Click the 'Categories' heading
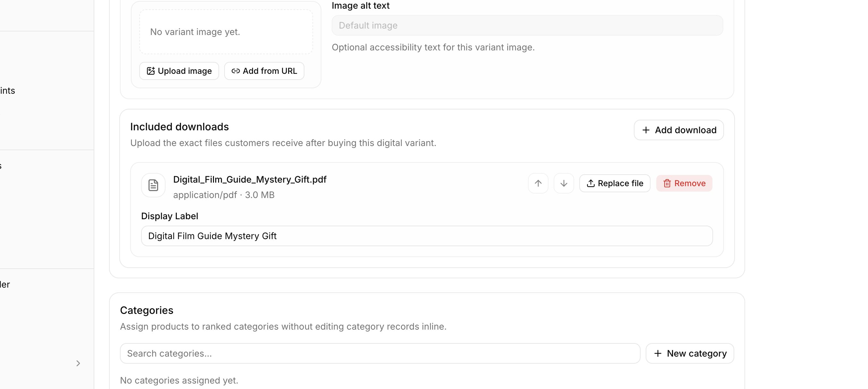 click(x=147, y=310)
